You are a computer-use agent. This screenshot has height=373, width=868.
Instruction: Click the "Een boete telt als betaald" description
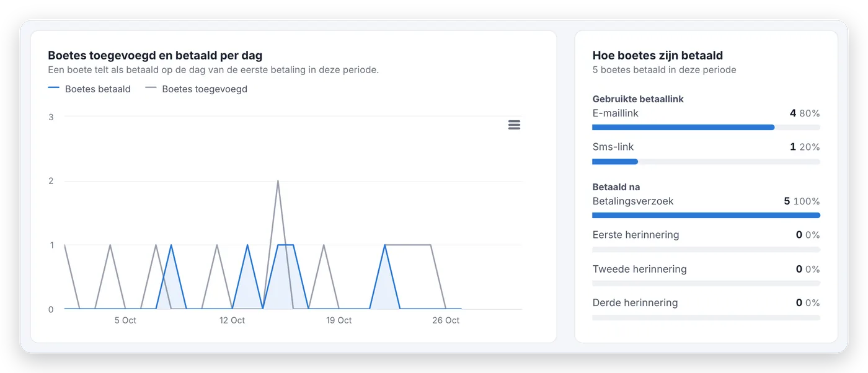pyautogui.click(x=213, y=70)
